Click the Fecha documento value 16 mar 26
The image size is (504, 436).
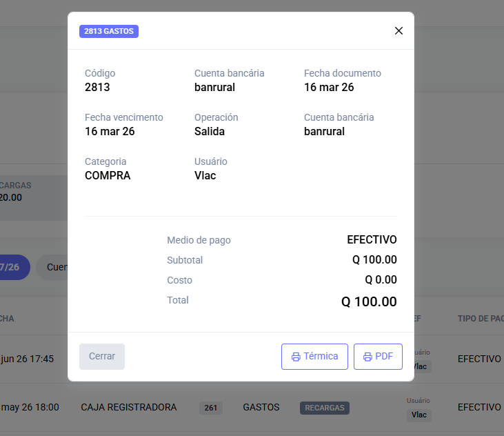click(x=329, y=87)
